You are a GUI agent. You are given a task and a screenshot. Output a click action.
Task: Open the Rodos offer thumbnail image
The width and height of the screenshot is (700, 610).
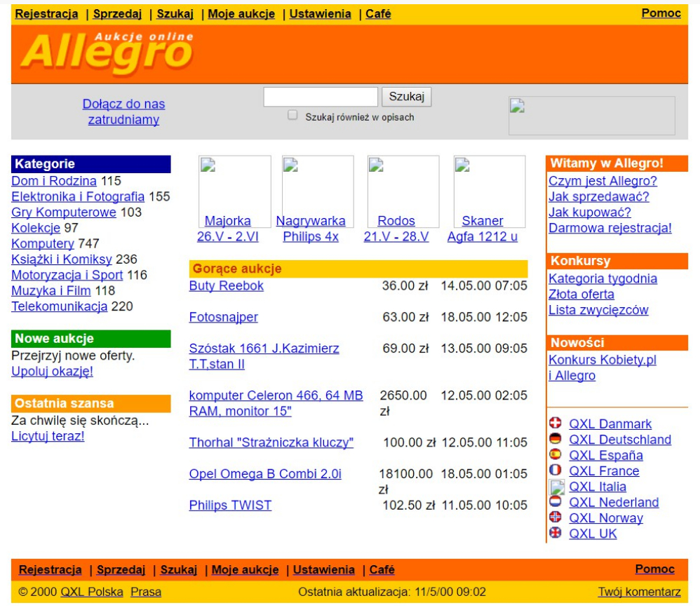pos(403,191)
